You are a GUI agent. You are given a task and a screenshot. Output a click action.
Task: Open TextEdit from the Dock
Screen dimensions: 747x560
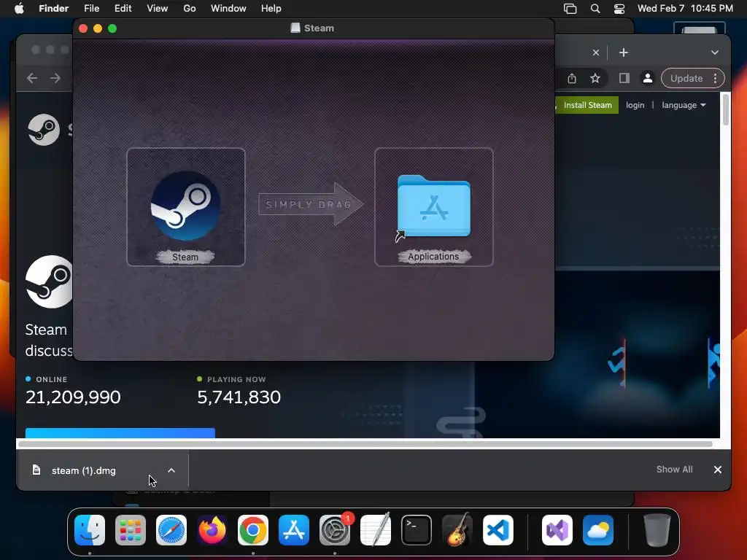click(x=376, y=529)
